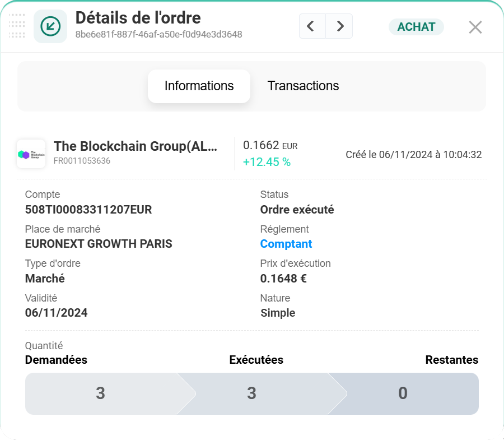
Task: Switch to the Transactions tab
Action: (303, 86)
